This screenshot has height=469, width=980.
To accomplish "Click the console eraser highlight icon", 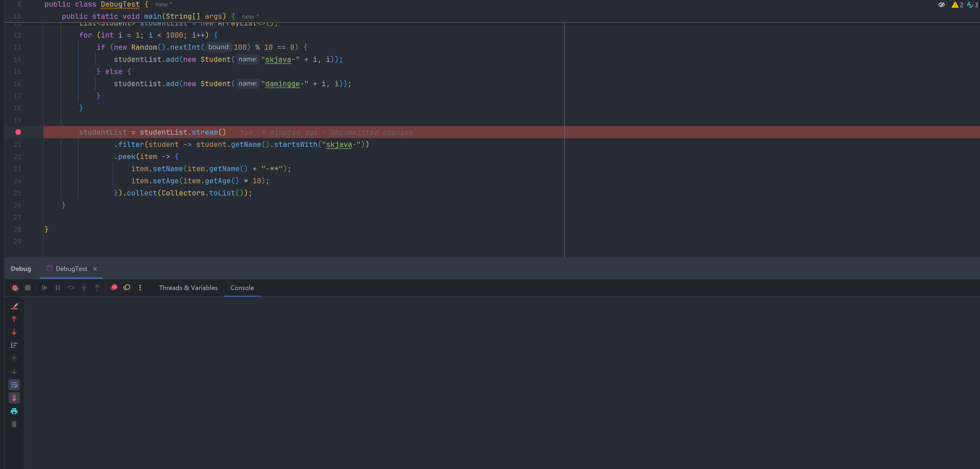I will (x=14, y=306).
